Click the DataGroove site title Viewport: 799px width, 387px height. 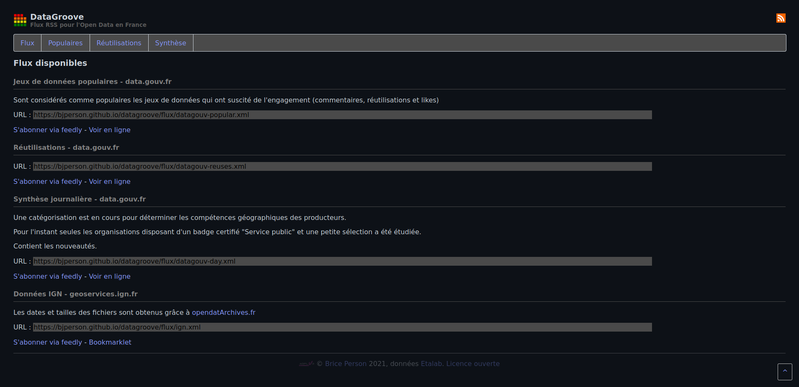57,17
